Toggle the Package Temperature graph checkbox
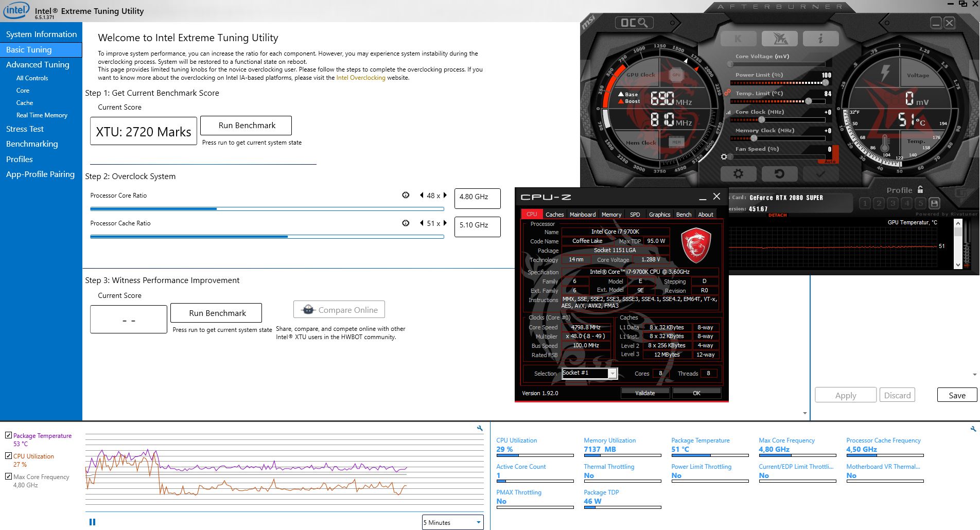This screenshot has width=980, height=530. pyautogui.click(x=8, y=435)
